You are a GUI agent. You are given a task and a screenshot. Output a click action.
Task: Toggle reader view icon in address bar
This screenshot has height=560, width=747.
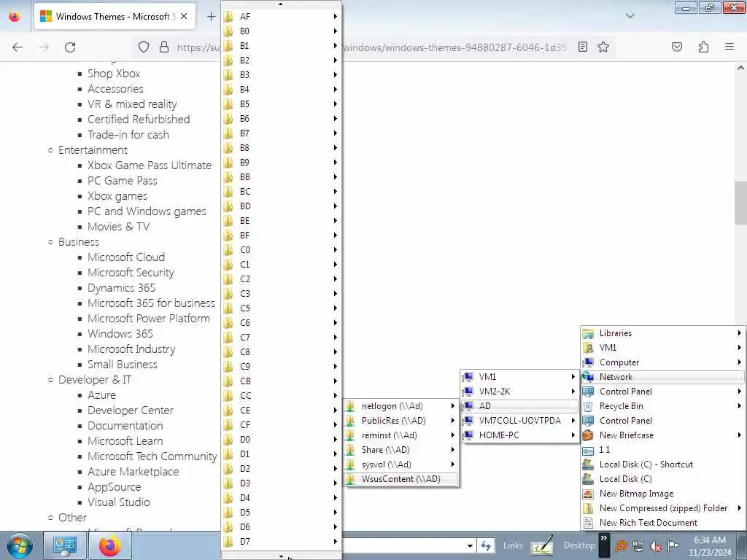pos(583,47)
